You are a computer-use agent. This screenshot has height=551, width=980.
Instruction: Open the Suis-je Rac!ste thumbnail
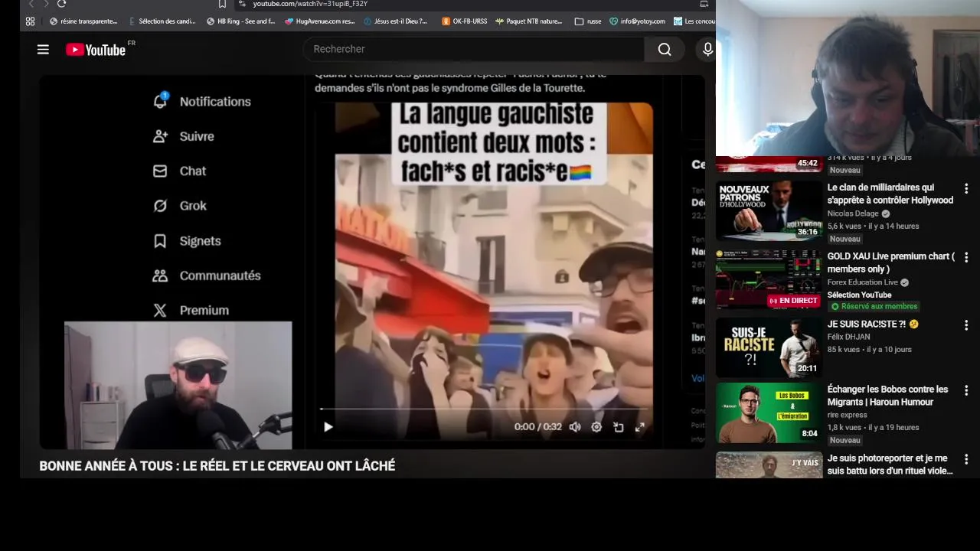point(769,347)
